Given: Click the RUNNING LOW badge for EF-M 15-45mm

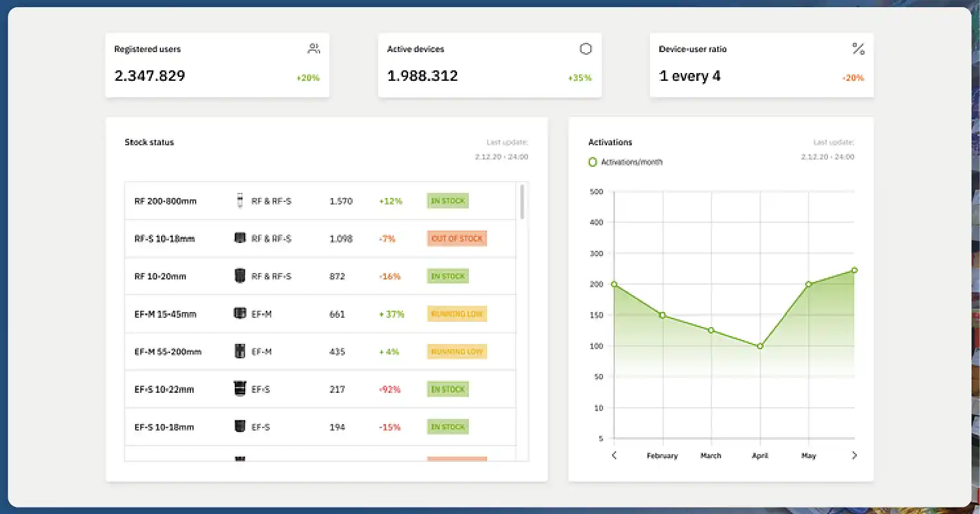Looking at the screenshot, I should pyautogui.click(x=457, y=314).
